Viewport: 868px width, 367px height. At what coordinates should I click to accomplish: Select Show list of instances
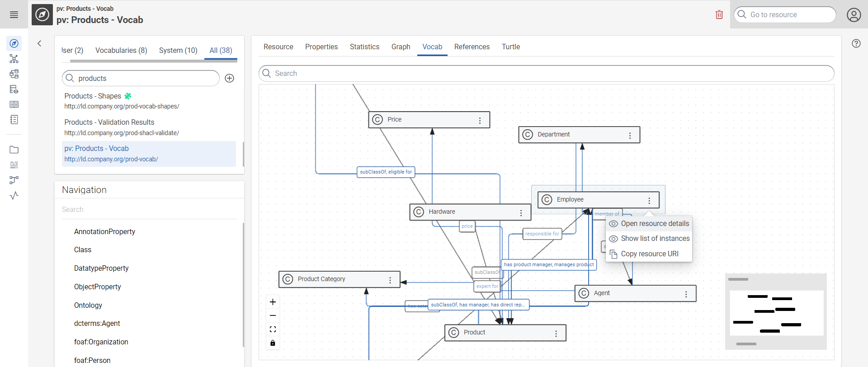pos(655,239)
